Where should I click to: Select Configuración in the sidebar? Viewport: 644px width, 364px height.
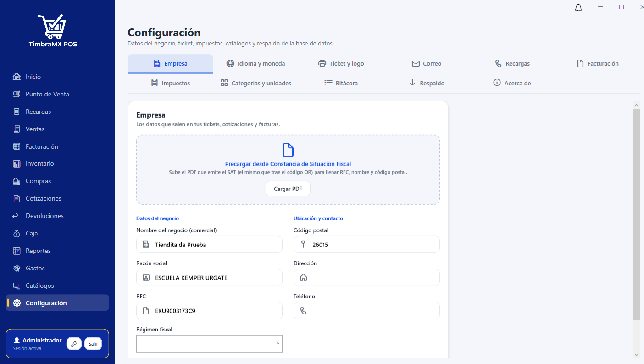click(57, 303)
